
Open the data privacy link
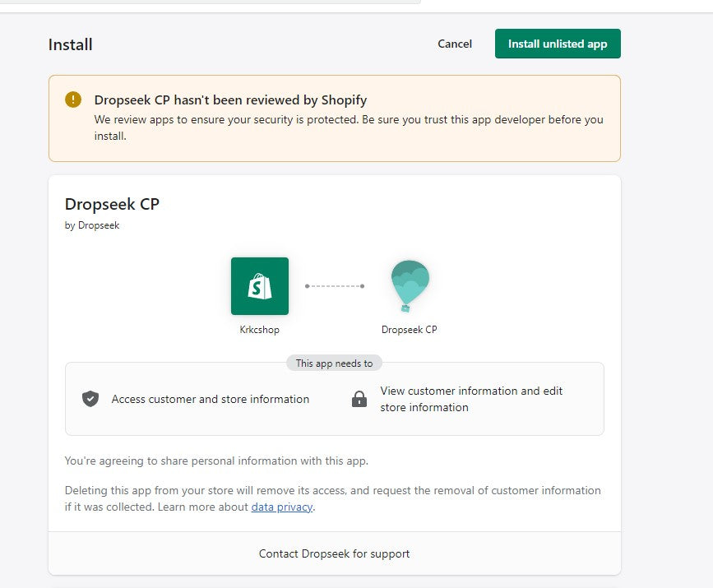(282, 507)
